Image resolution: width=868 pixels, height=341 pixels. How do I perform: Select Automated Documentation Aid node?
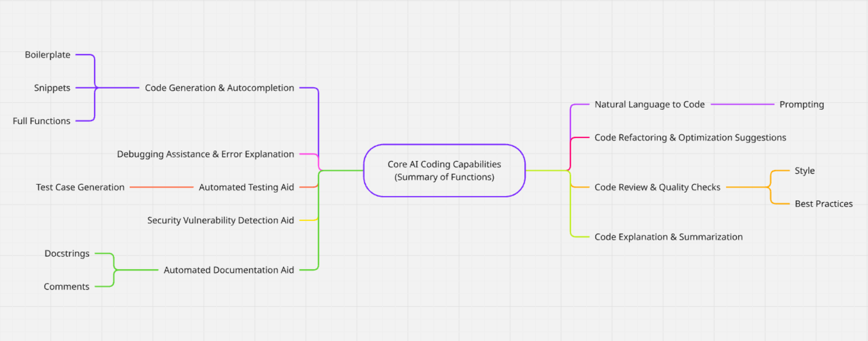229,270
